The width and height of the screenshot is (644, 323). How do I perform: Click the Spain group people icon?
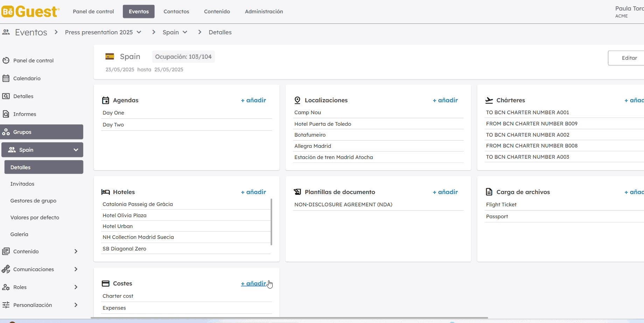(x=12, y=150)
